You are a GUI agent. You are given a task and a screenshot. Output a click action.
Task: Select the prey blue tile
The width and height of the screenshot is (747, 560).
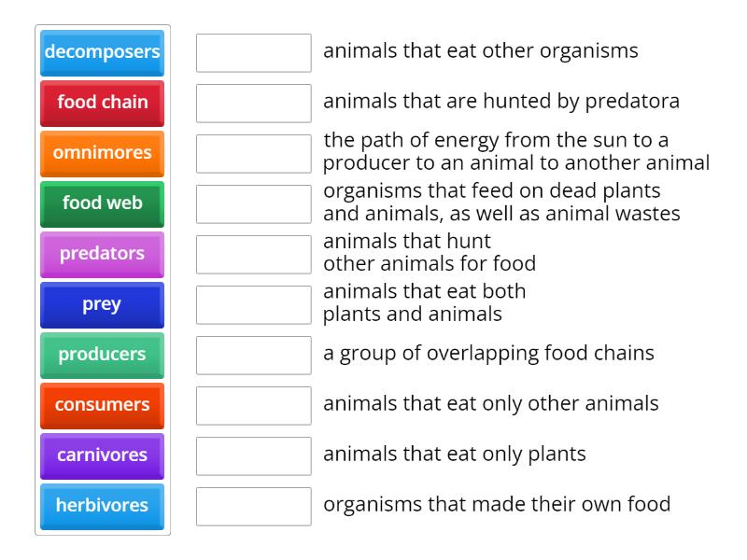102,305
